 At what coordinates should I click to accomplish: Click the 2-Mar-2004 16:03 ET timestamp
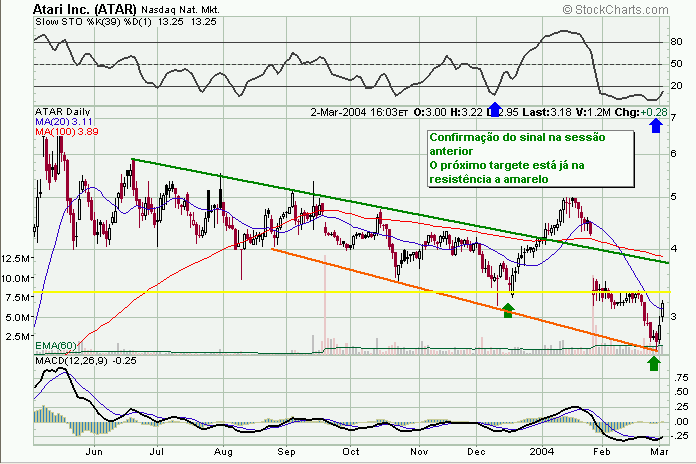click(359, 112)
